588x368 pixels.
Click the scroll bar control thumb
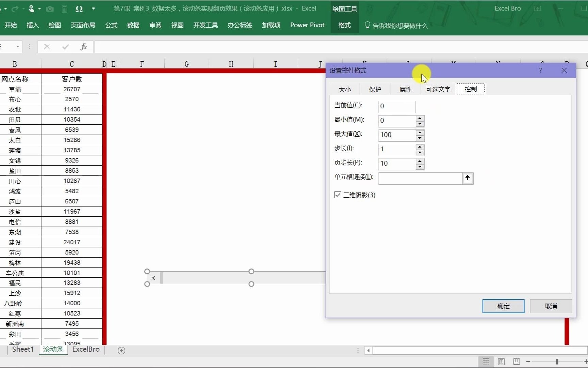(x=162, y=278)
